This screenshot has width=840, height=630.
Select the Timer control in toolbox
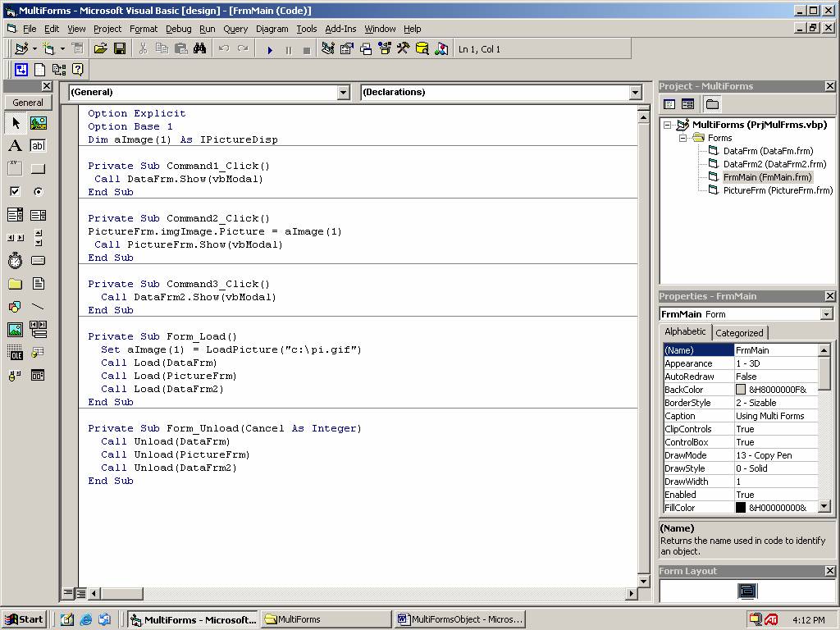[x=15, y=261]
